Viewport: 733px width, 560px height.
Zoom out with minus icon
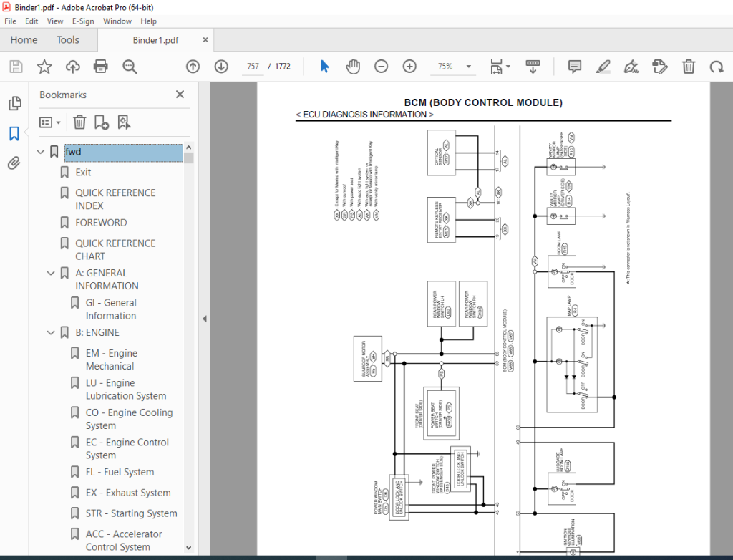(381, 67)
